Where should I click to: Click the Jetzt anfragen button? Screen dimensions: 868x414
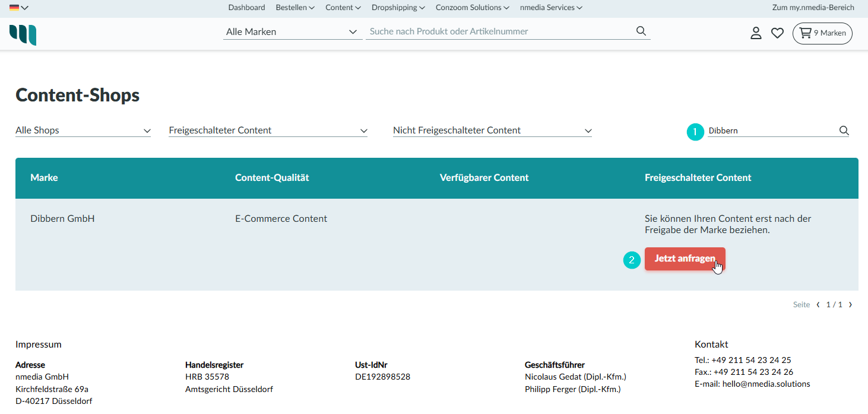click(x=685, y=259)
